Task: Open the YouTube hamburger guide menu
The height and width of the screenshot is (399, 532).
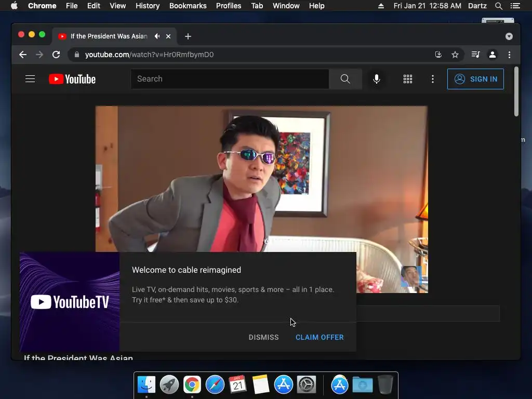Action: (30, 79)
